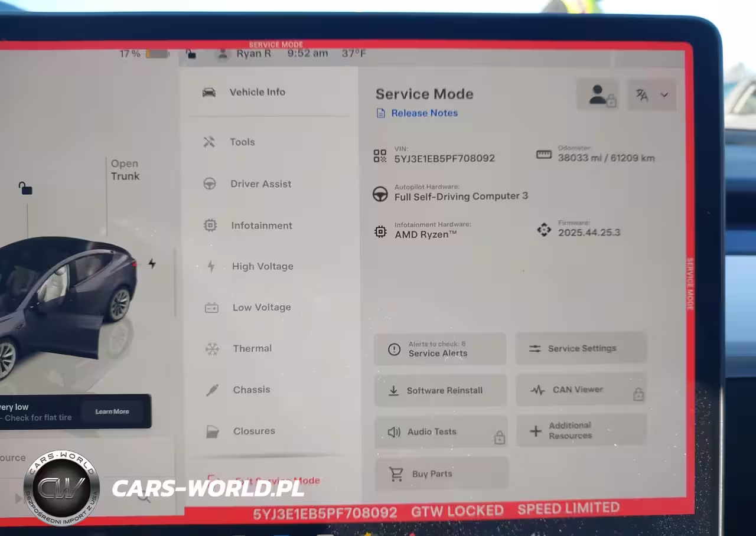Viewport: 756px width, 536px height.
Task: Tap the charging bolt icon near the car
Action: 152,264
